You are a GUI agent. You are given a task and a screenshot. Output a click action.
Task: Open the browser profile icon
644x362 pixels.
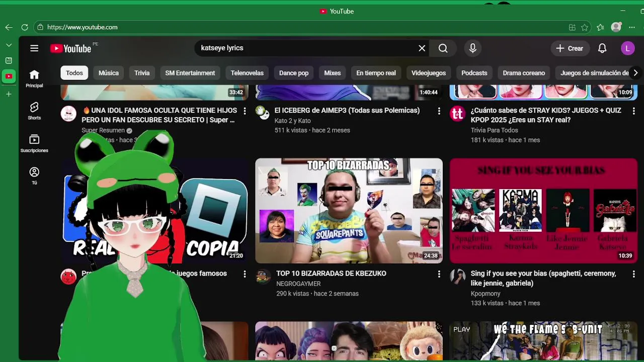(x=616, y=27)
